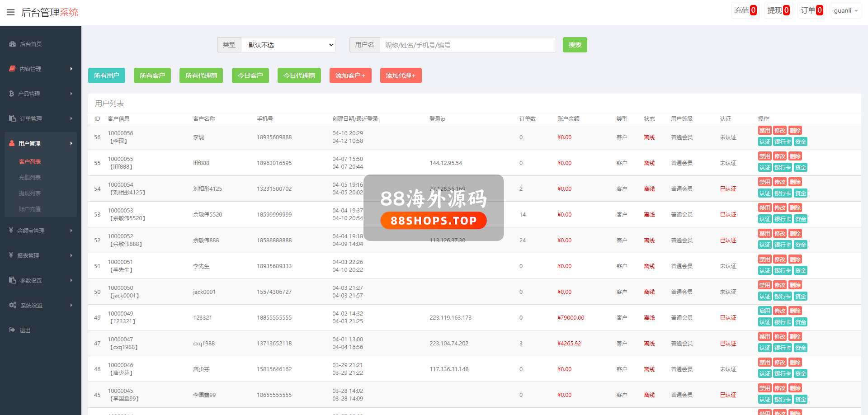Viewport: 868px width, 415px height.
Task: Focus the 用户名 search input field
Action: pyautogui.click(x=467, y=45)
